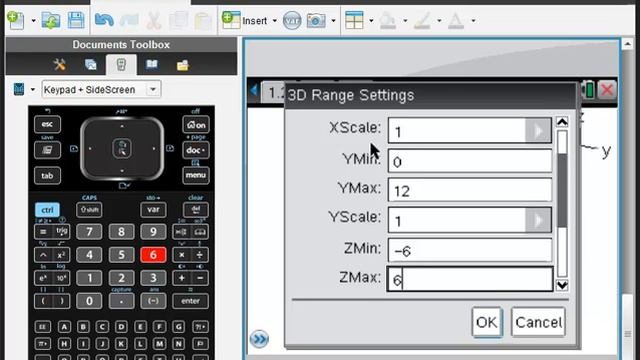Click the New Document icon
The image size is (640, 360).
tap(16, 20)
